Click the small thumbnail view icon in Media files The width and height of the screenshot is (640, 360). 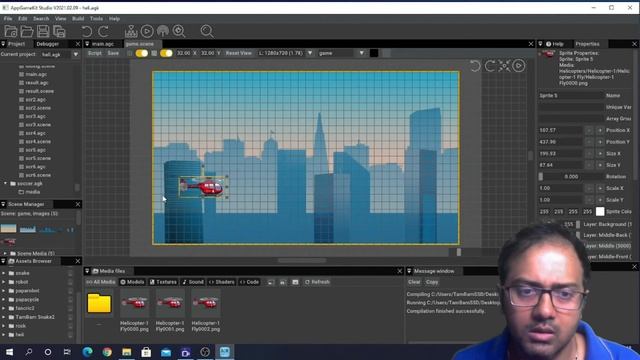click(271, 282)
